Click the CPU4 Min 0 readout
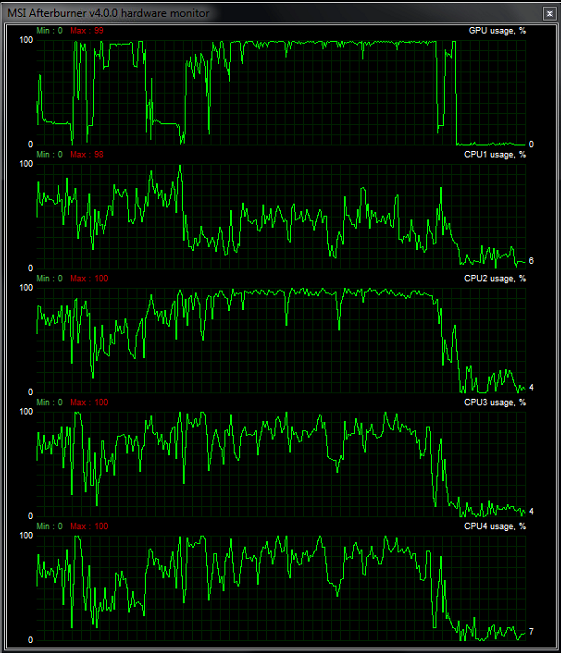The image size is (561, 653). click(50, 526)
